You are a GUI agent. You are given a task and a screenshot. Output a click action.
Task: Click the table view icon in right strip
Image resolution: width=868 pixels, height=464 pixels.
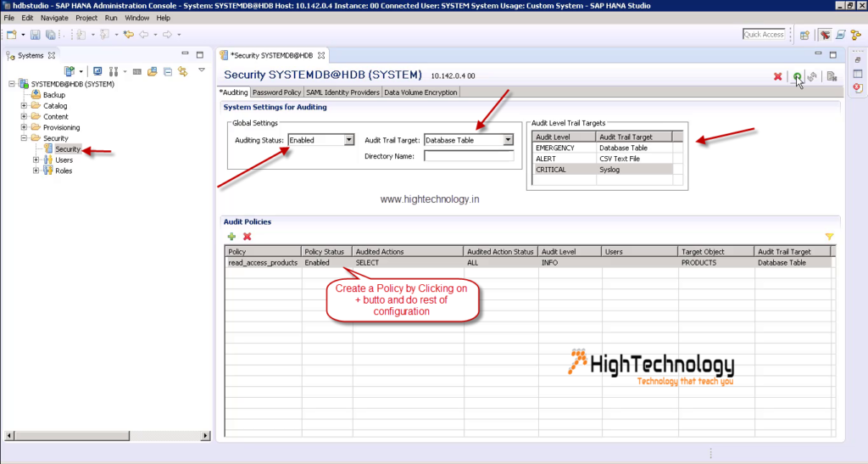coord(858,74)
